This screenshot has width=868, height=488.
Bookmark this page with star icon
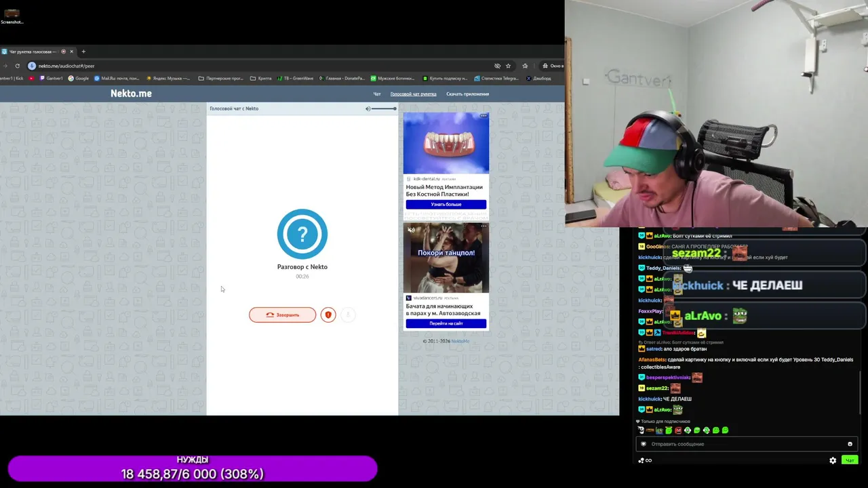[x=508, y=66]
